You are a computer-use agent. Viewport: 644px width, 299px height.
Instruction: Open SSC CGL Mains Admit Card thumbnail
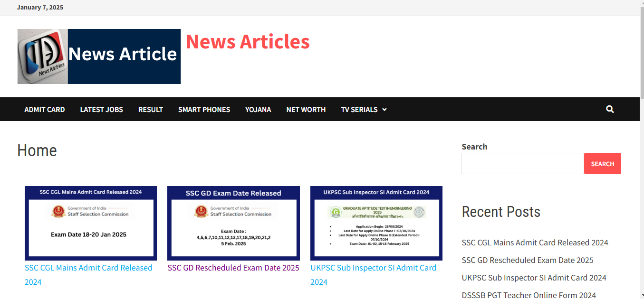tap(91, 223)
